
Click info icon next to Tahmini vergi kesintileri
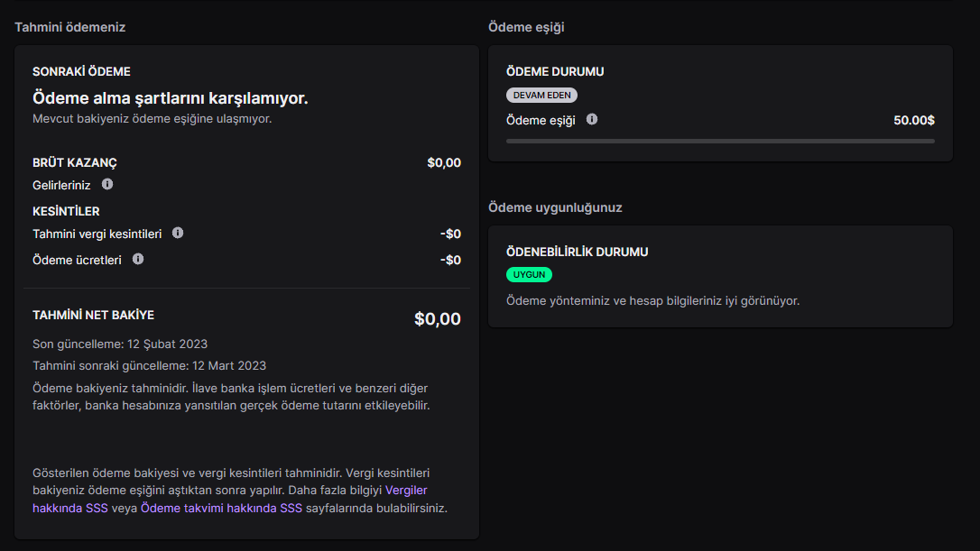coord(178,233)
